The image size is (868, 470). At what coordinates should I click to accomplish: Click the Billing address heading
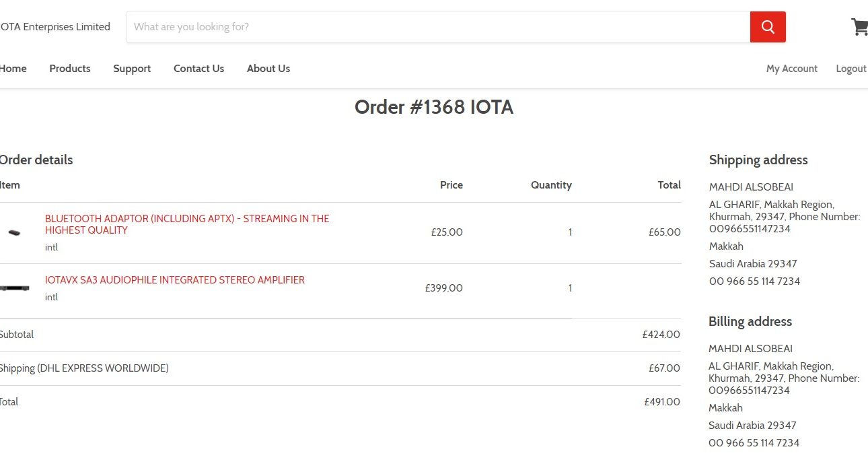750,322
